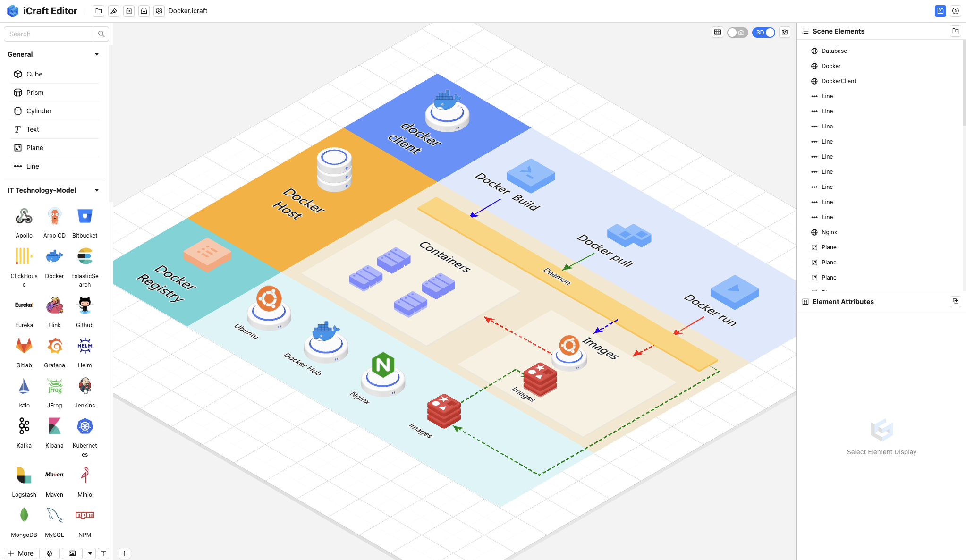Select the Gitlab model icon
The image size is (966, 560).
24,346
